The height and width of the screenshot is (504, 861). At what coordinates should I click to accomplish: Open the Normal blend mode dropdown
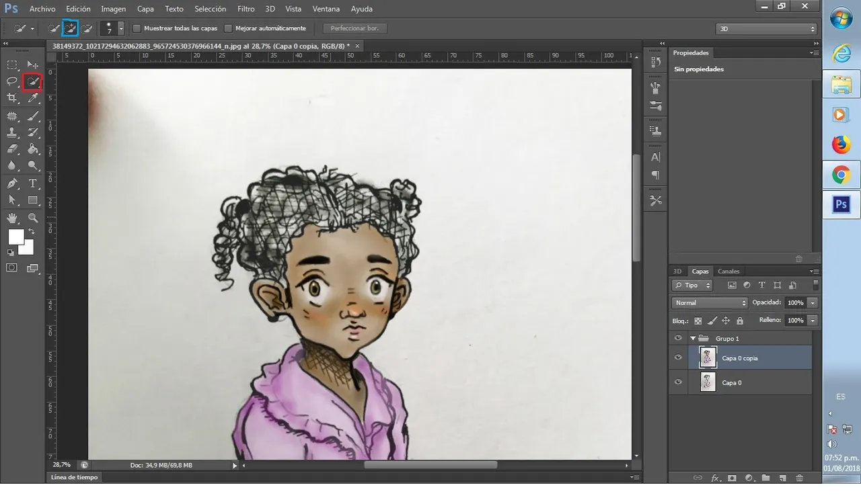click(x=710, y=303)
